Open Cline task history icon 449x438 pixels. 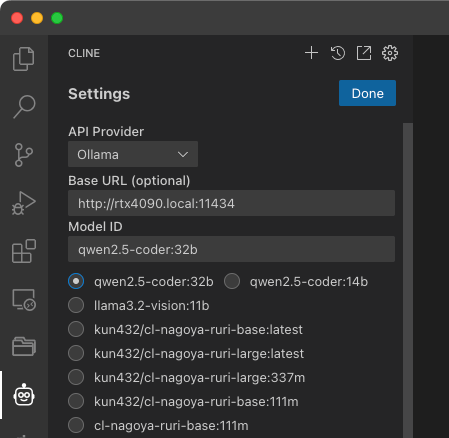coord(338,53)
